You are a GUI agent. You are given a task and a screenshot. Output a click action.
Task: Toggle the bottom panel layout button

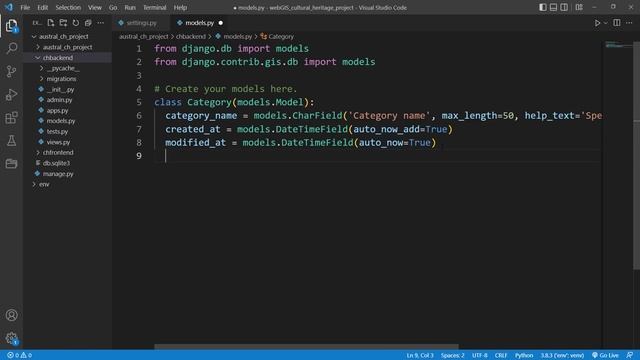pyautogui.click(x=553, y=7)
